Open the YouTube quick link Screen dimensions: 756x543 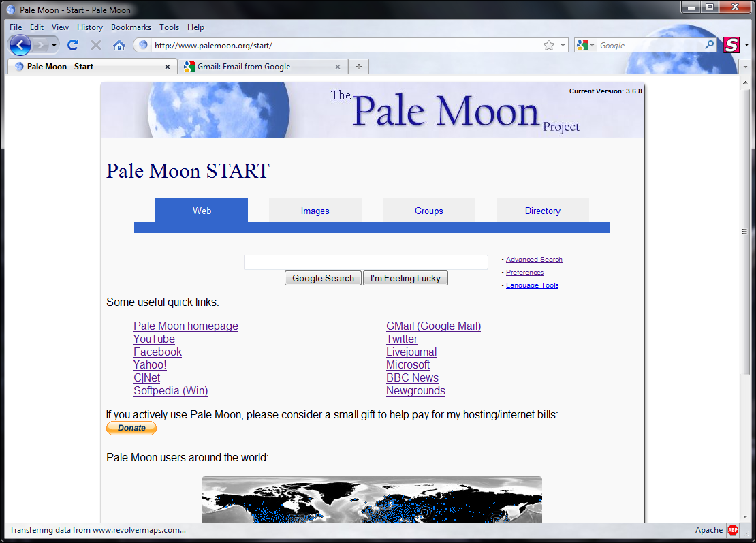pyautogui.click(x=154, y=339)
